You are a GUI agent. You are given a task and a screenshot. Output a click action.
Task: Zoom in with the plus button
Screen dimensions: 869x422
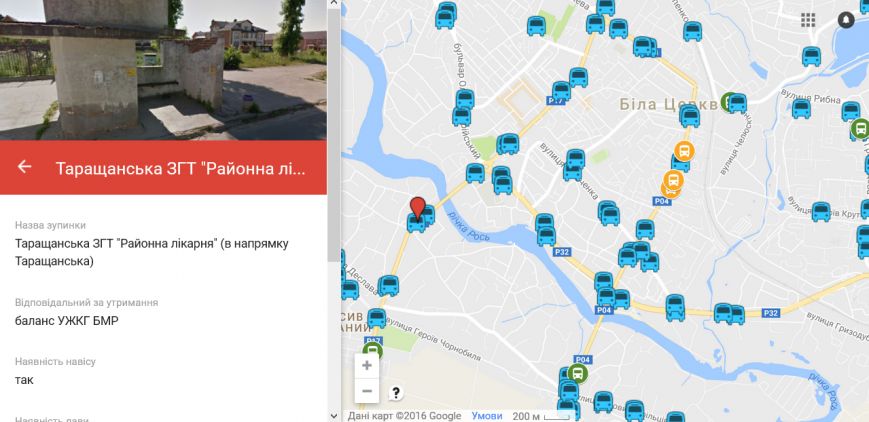tap(367, 365)
